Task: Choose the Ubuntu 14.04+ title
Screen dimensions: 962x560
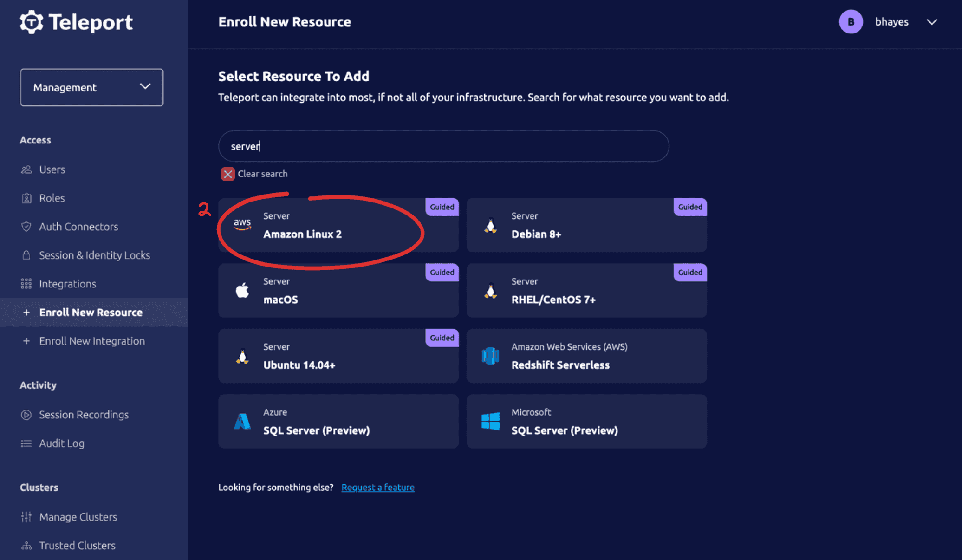Action: (x=299, y=365)
